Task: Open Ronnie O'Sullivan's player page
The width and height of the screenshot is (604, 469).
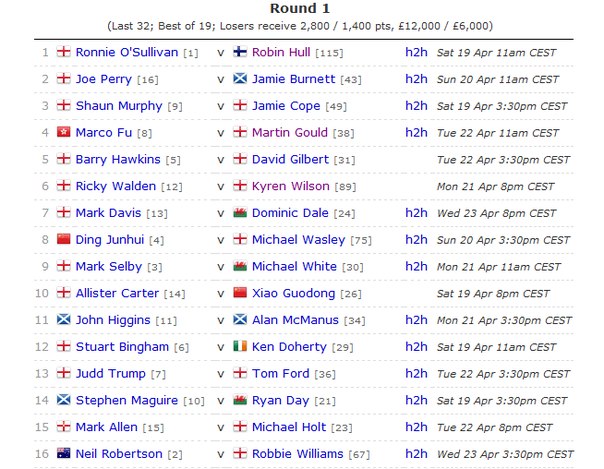Action: pos(127,52)
